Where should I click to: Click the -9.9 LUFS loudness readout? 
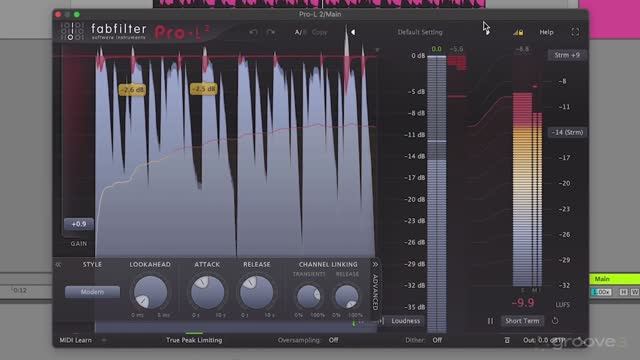tap(523, 303)
